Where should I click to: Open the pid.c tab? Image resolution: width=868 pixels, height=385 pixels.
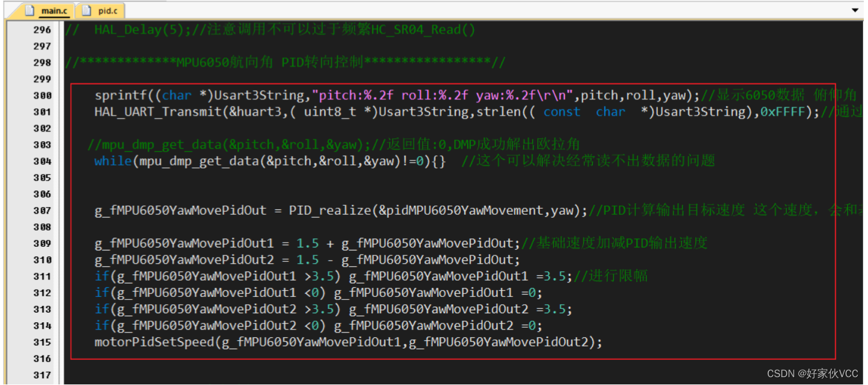[101, 10]
